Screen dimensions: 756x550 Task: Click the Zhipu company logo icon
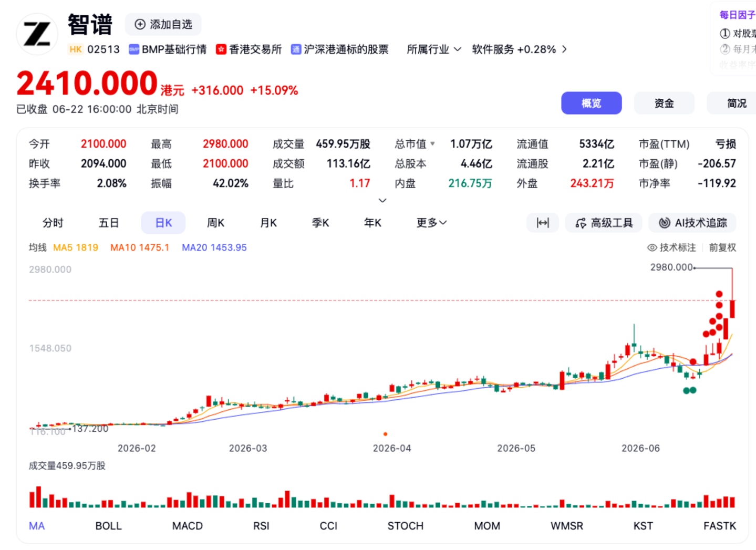click(37, 34)
